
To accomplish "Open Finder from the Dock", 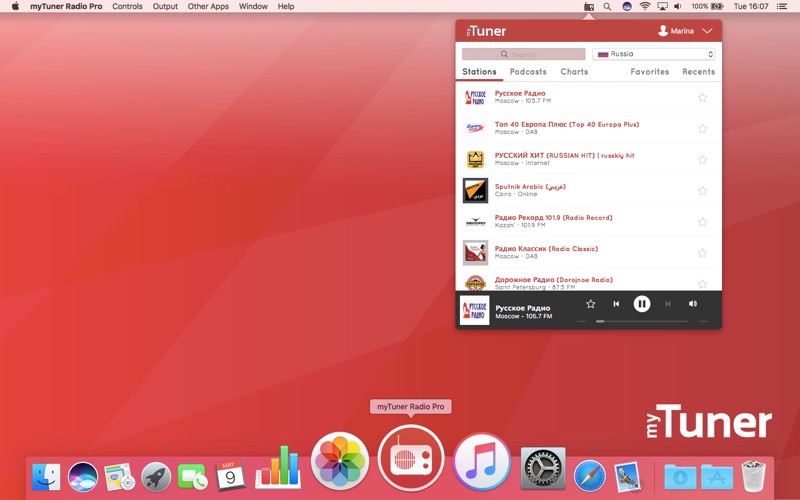I will [x=46, y=477].
